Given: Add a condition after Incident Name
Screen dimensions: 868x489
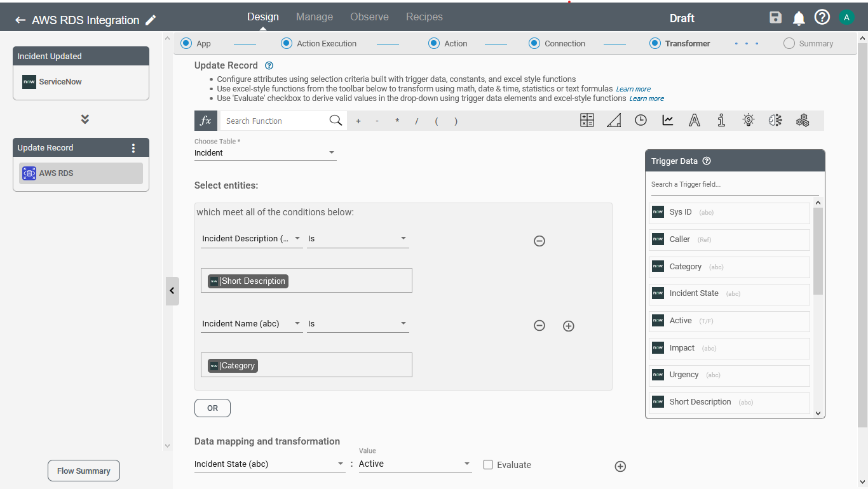Looking at the screenshot, I should click(569, 326).
